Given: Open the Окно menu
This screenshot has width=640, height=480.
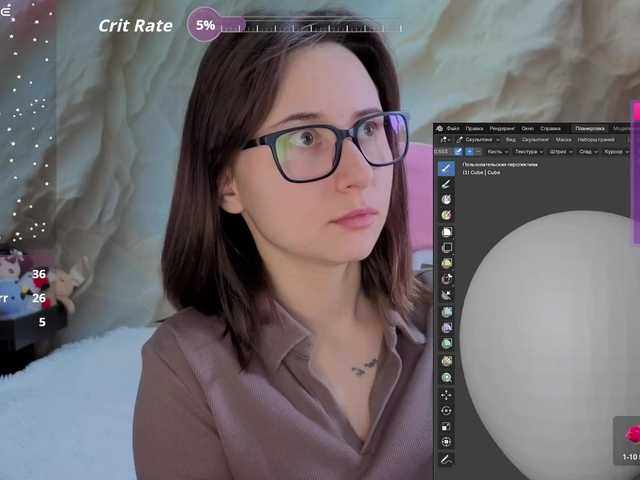Looking at the screenshot, I should (527, 129).
